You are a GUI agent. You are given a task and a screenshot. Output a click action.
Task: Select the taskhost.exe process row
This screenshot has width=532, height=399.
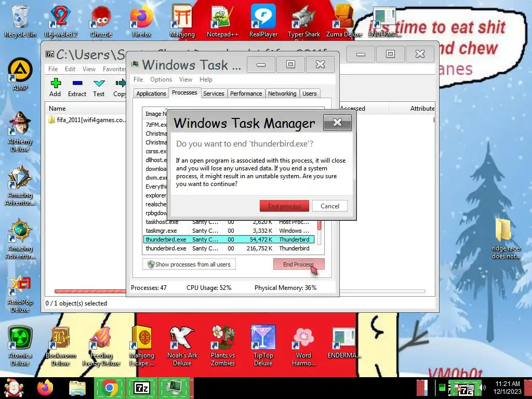point(229,222)
